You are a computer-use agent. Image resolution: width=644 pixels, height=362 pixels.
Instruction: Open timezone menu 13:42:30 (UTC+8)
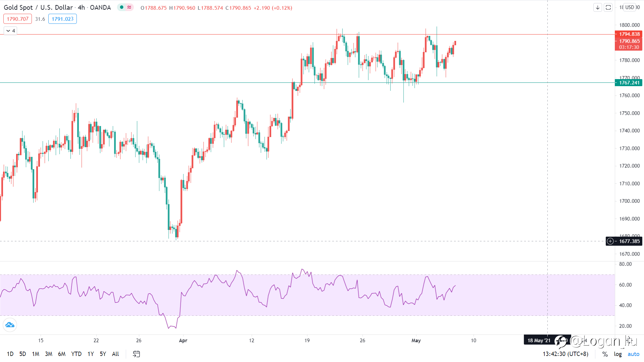[x=566, y=354]
